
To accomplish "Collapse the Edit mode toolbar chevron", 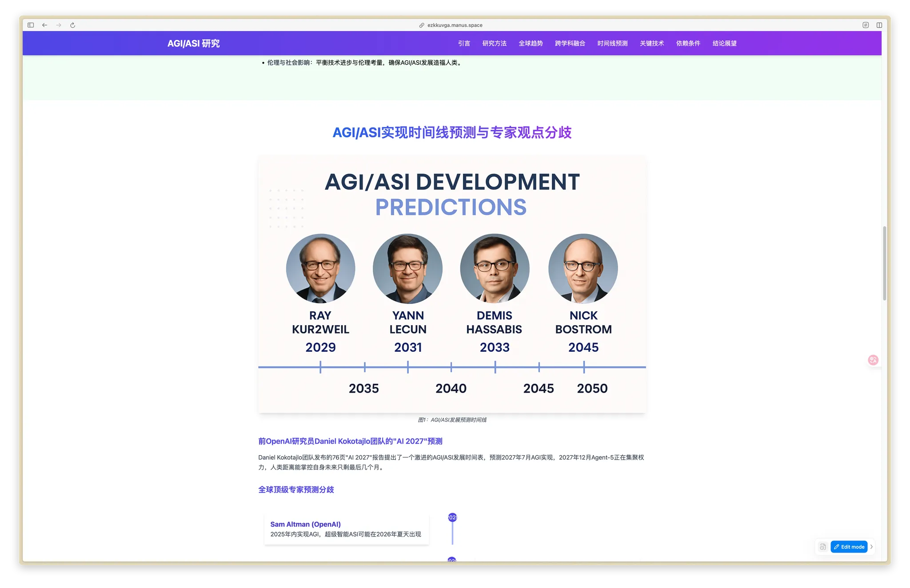I will coord(871,547).
